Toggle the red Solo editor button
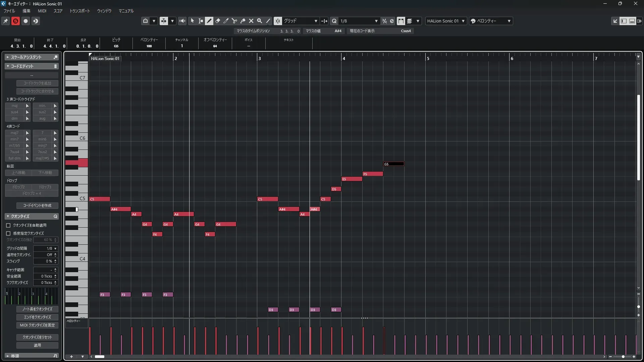The height and width of the screenshot is (362, 644). (x=15, y=21)
